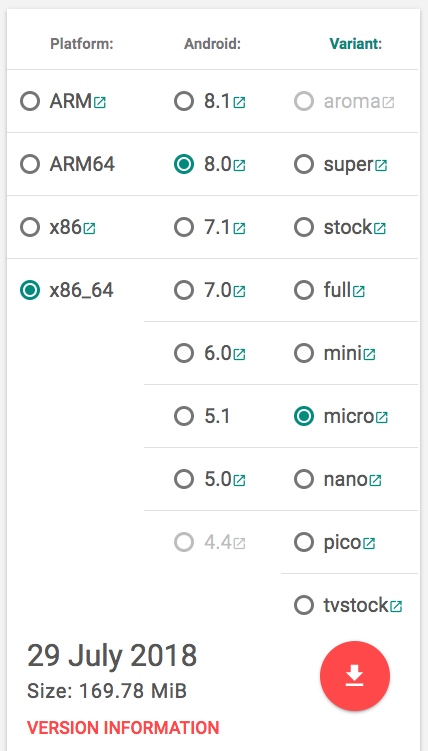Viewport: 428px width, 751px height.
Task: Select the ARM64 platform radio button
Action: [x=30, y=165]
